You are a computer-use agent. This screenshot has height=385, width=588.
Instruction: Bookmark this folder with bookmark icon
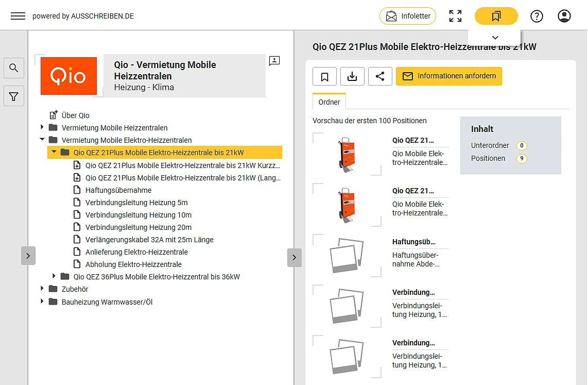pos(324,77)
